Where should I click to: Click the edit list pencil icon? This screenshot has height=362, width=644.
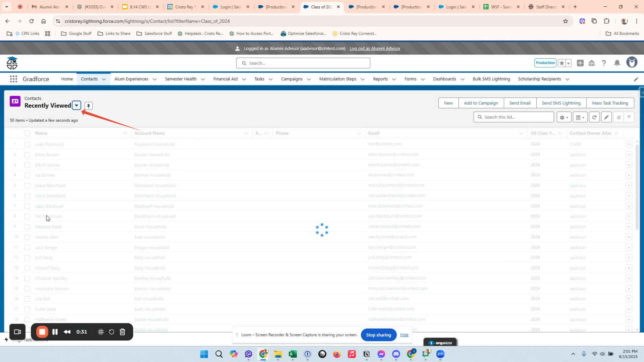coord(606,117)
